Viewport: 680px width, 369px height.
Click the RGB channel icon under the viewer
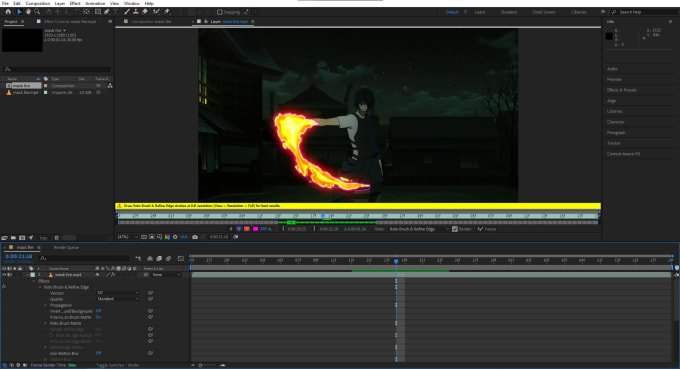pyautogui.click(x=167, y=237)
